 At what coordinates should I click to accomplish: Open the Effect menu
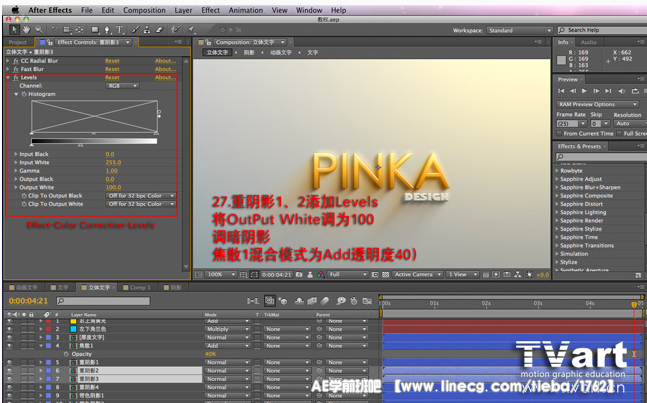coord(210,10)
